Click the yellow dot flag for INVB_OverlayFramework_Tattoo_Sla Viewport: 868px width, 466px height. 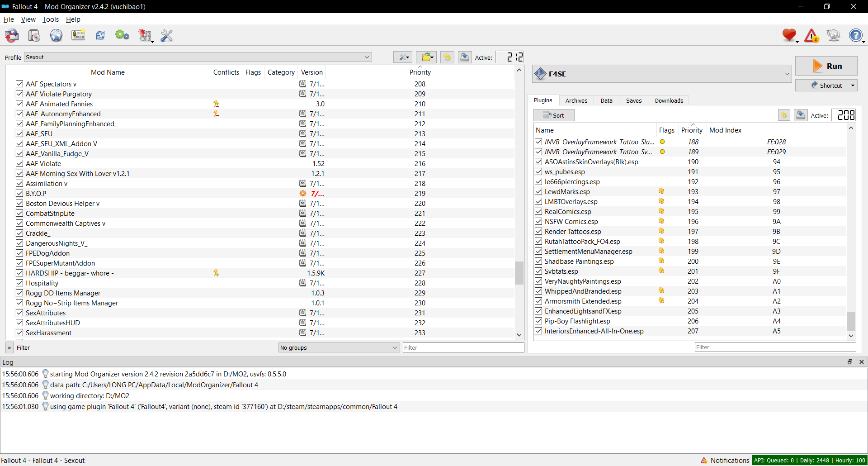[662, 142]
